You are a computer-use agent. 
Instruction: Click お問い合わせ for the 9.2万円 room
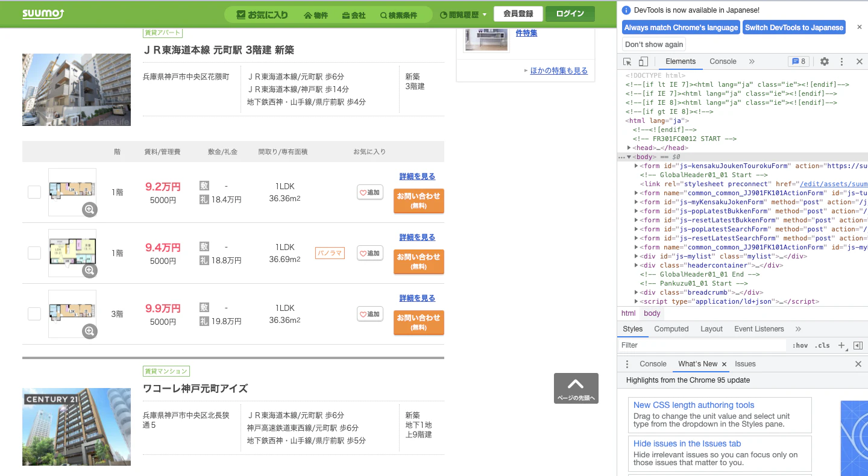point(419,201)
